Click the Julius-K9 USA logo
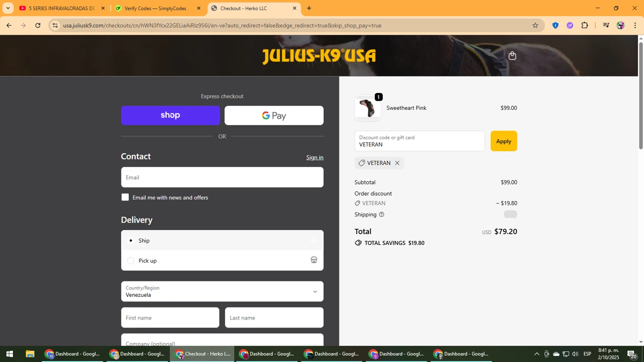The height and width of the screenshot is (362, 644). [319, 56]
